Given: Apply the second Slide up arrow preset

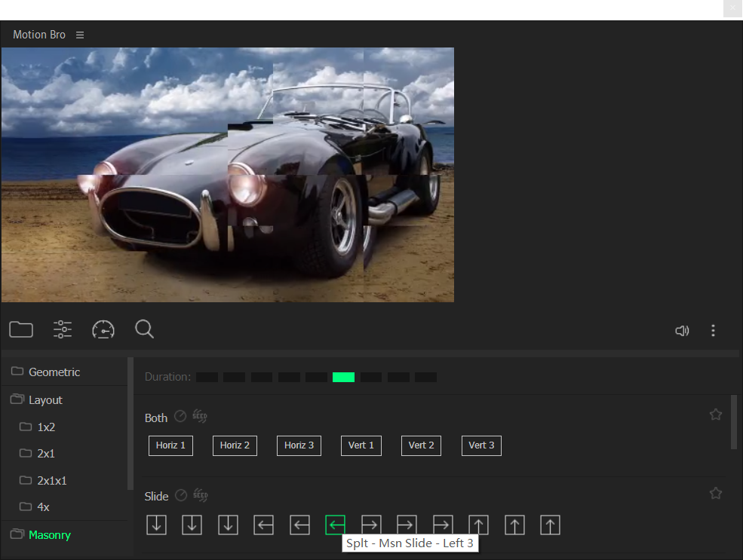Looking at the screenshot, I should coord(514,525).
